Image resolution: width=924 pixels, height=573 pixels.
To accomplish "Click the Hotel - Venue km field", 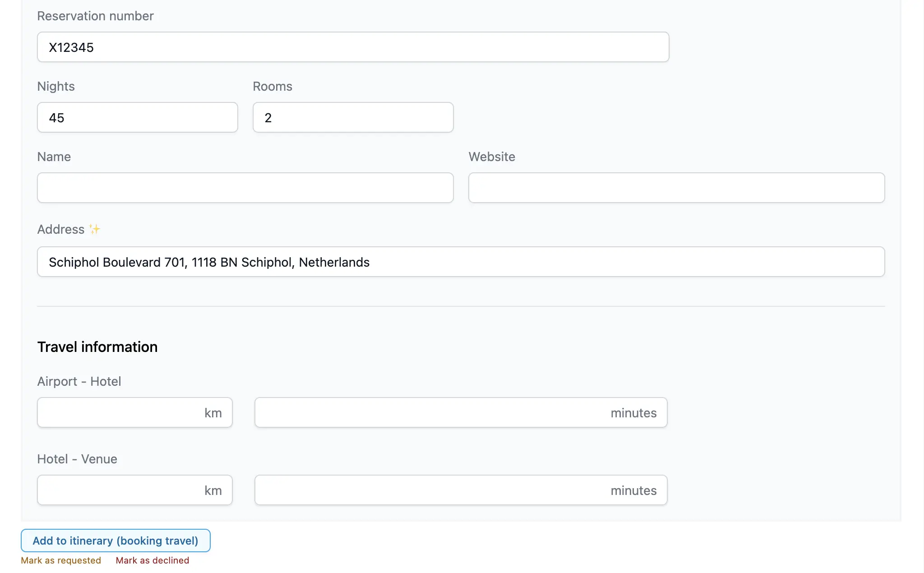I will [x=120, y=490].
